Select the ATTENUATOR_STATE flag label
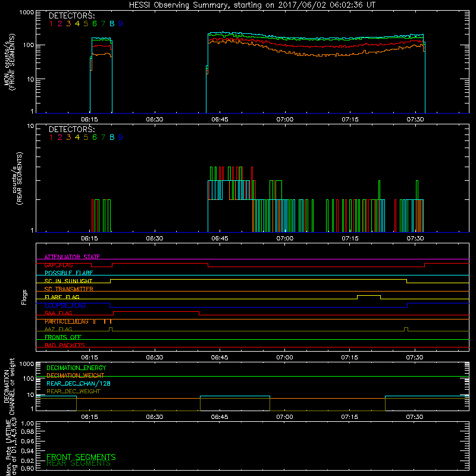The width and height of the screenshot is (476, 476). 72,257
